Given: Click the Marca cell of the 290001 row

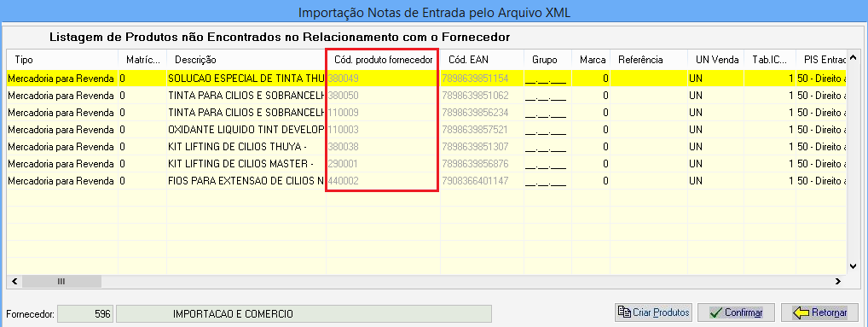Looking at the screenshot, I should pos(592,164).
